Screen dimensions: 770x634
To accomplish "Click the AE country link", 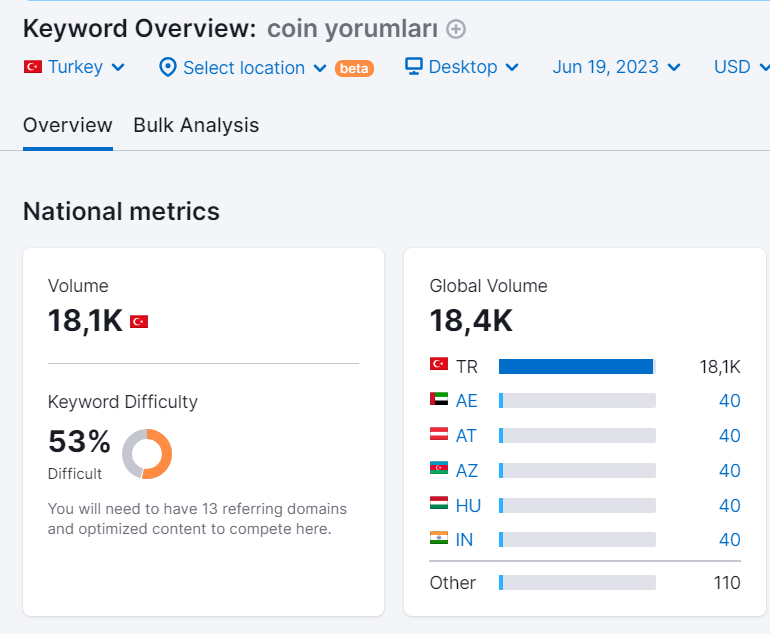I will [467, 401].
